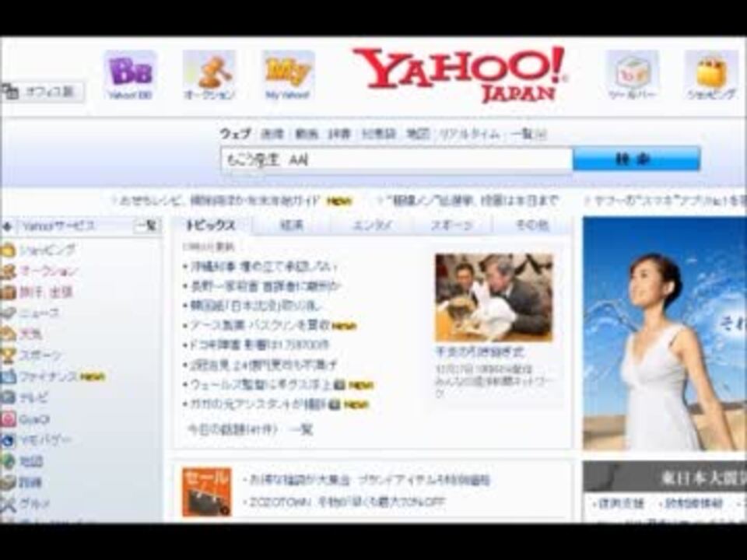Click the woman in white dress ad banner

tap(665, 334)
